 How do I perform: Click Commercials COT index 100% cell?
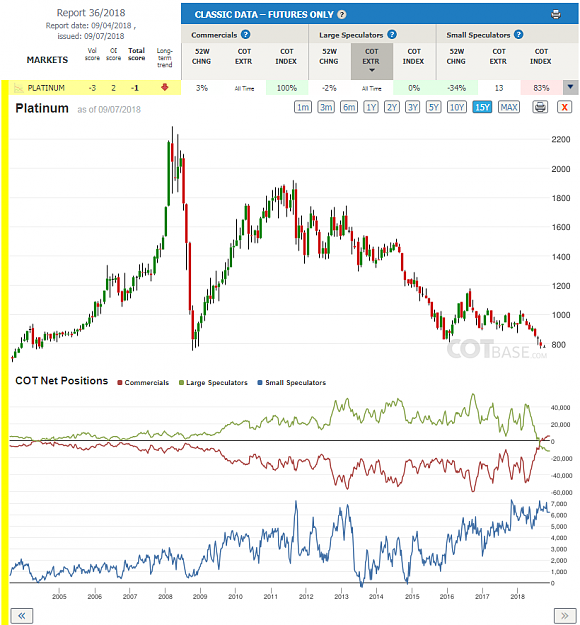coord(287,88)
